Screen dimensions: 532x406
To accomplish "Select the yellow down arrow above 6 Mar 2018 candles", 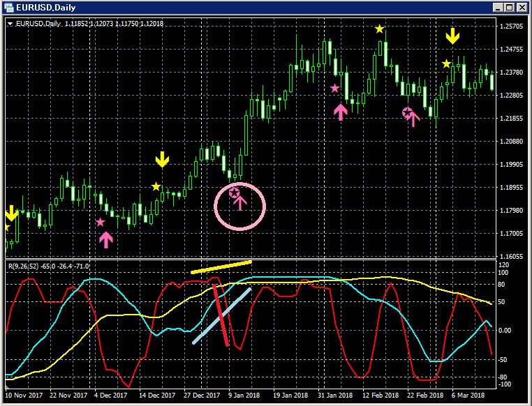I will tap(452, 36).
